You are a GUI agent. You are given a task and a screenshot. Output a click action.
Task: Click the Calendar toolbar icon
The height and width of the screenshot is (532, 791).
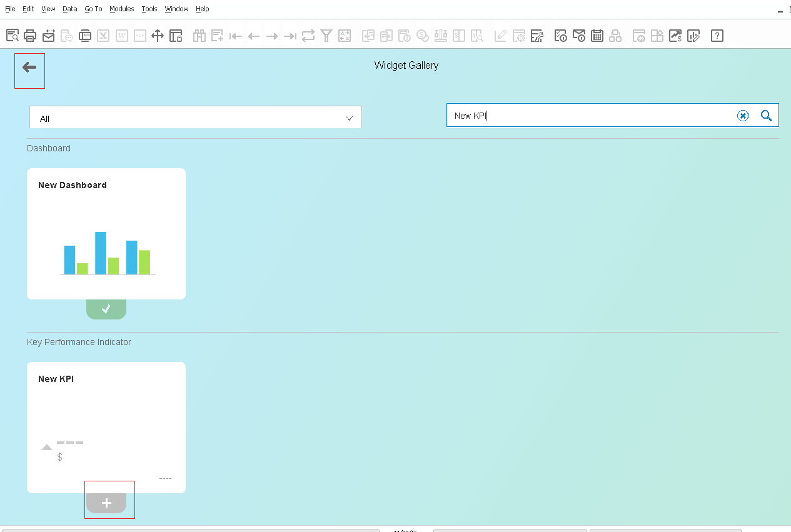(x=597, y=36)
